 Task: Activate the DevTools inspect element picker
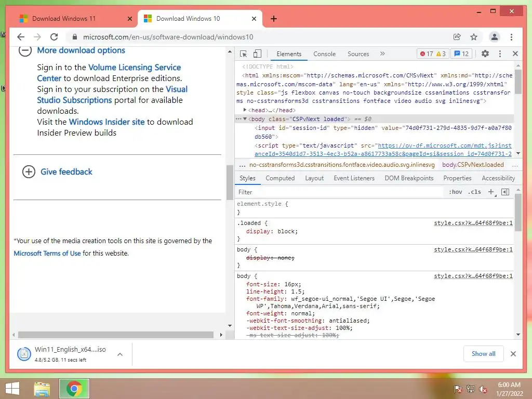[x=243, y=54]
